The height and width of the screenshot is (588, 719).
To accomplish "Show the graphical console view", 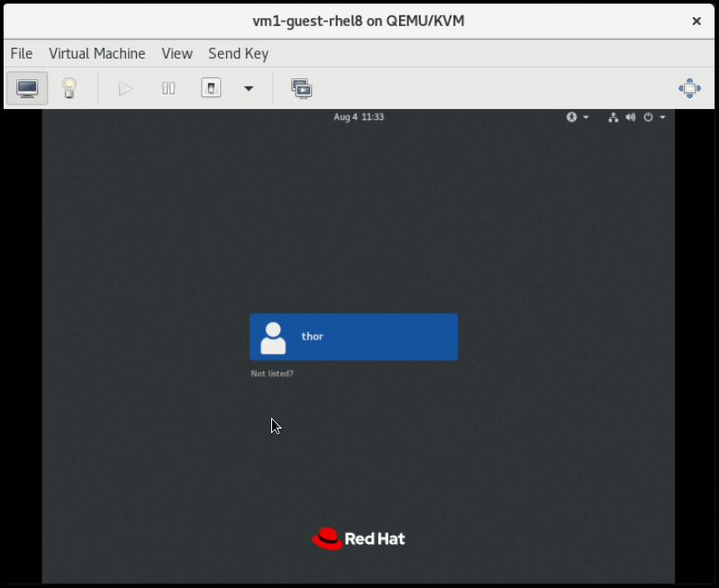I will click(27, 88).
